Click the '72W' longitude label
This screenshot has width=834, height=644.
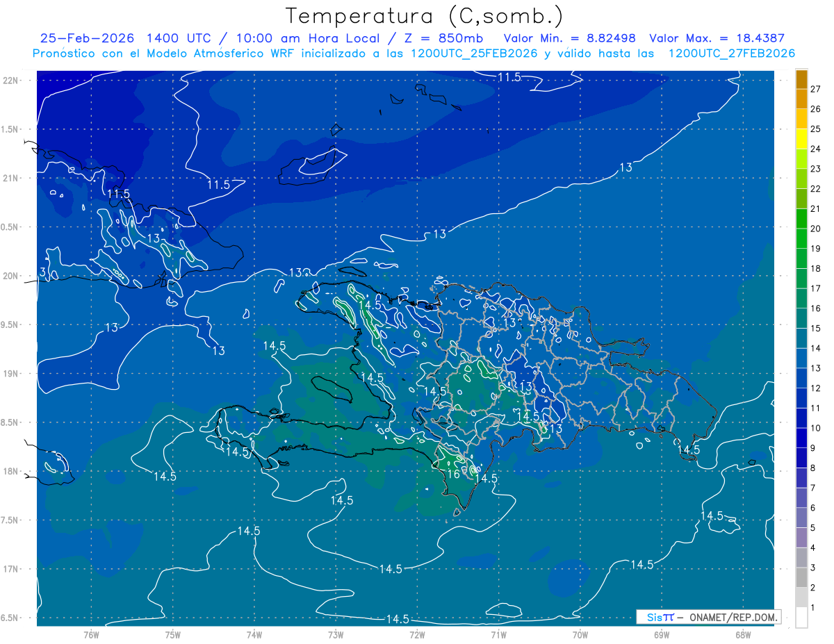pyautogui.click(x=417, y=635)
